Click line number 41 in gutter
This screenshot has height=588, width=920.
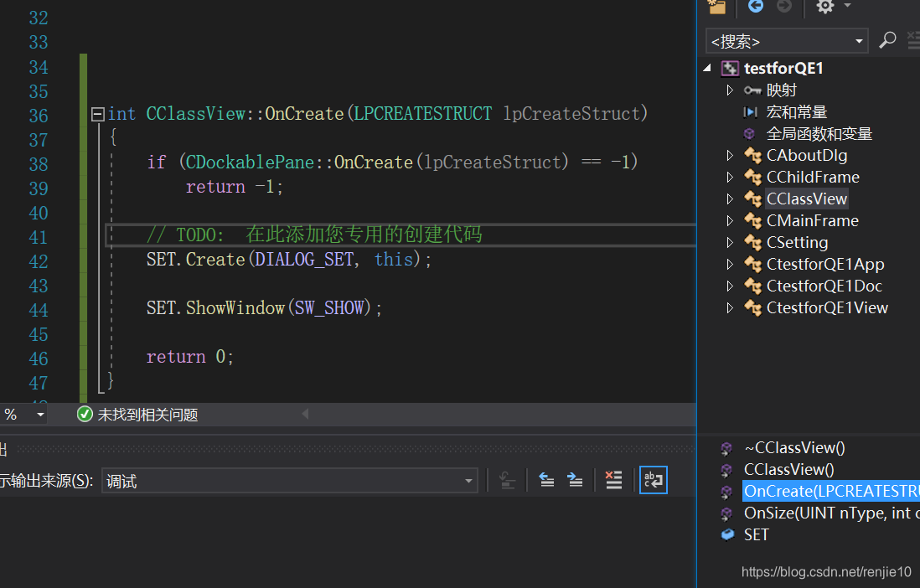click(39, 237)
